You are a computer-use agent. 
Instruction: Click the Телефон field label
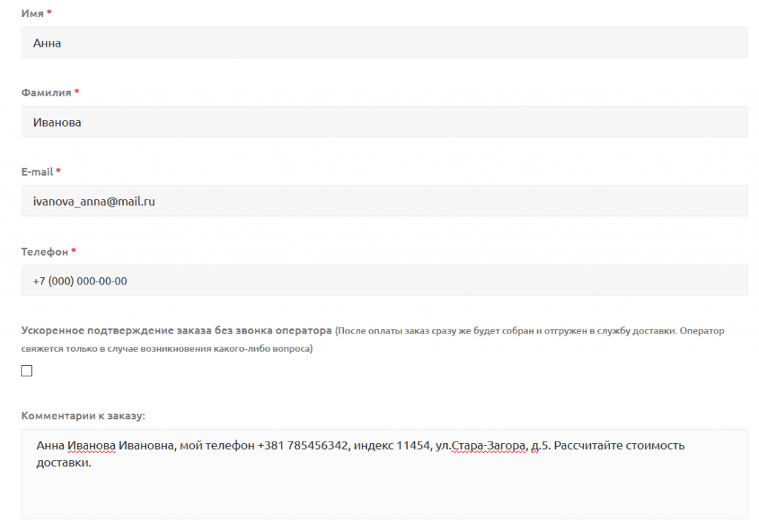coord(44,252)
